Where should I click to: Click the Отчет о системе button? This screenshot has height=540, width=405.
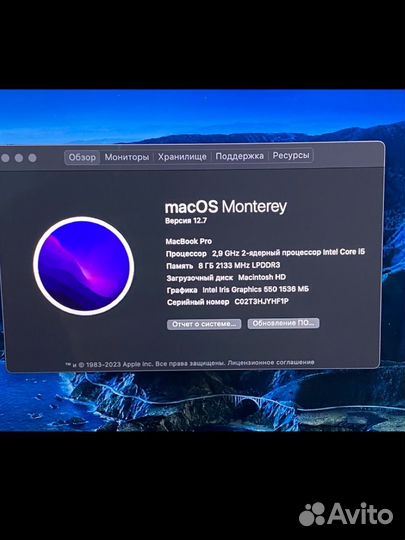(x=204, y=324)
